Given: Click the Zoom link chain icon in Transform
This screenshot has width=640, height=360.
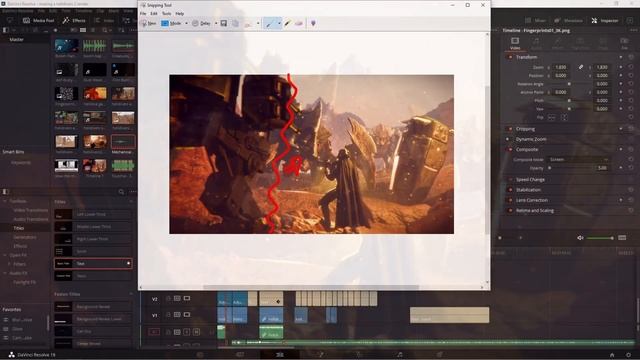Looking at the screenshot, I should [x=580, y=67].
